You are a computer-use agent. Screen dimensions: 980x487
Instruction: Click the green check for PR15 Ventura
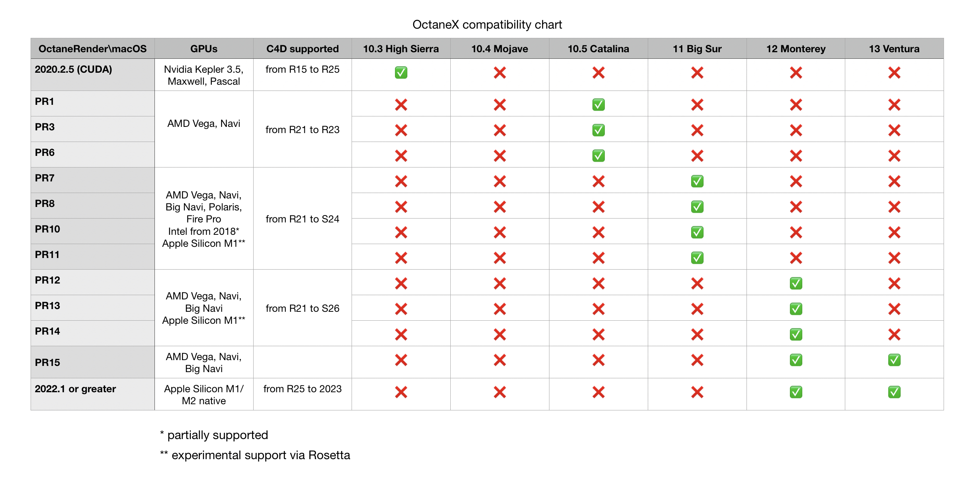pyautogui.click(x=894, y=360)
